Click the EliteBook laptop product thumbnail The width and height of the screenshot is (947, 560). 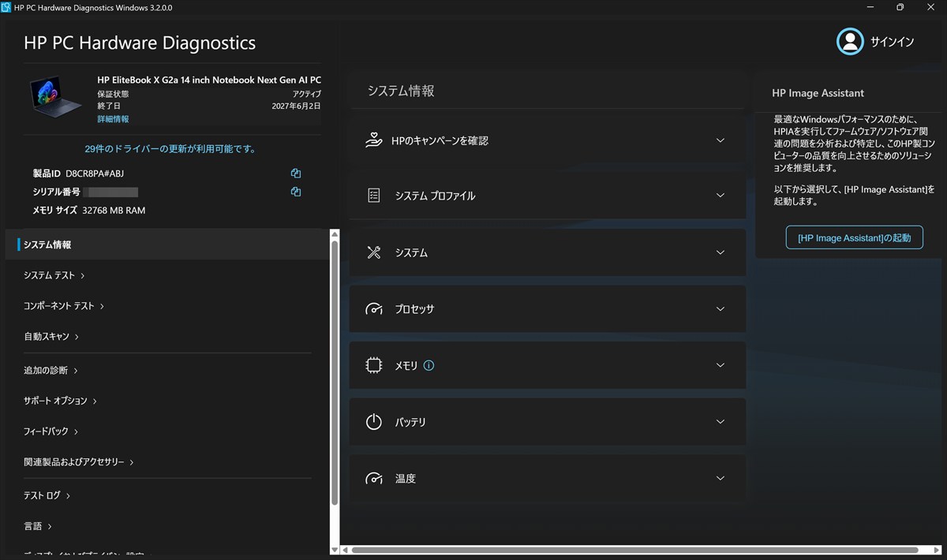coord(56,96)
